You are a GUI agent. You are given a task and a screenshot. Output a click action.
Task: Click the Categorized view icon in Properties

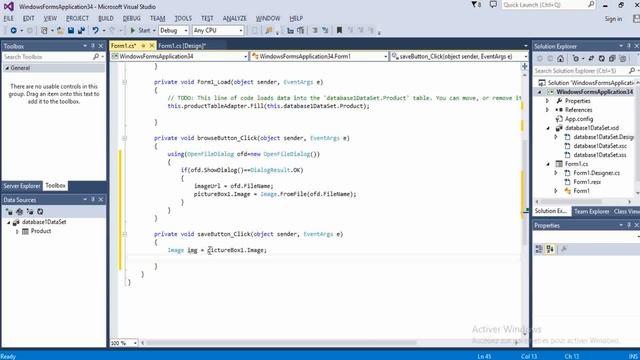point(539,249)
